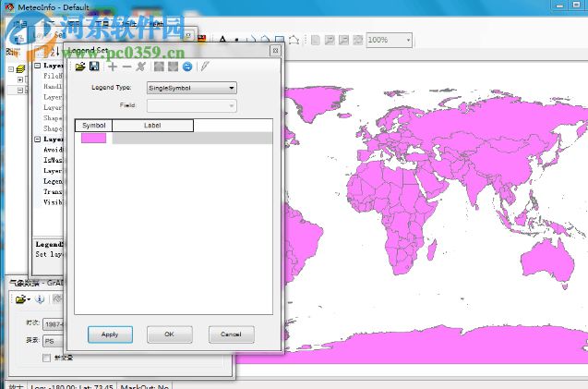Screen dimensions: 588x389
Task: Select the point drawing tool in main toolbar
Action: pyautogui.click(x=236, y=40)
